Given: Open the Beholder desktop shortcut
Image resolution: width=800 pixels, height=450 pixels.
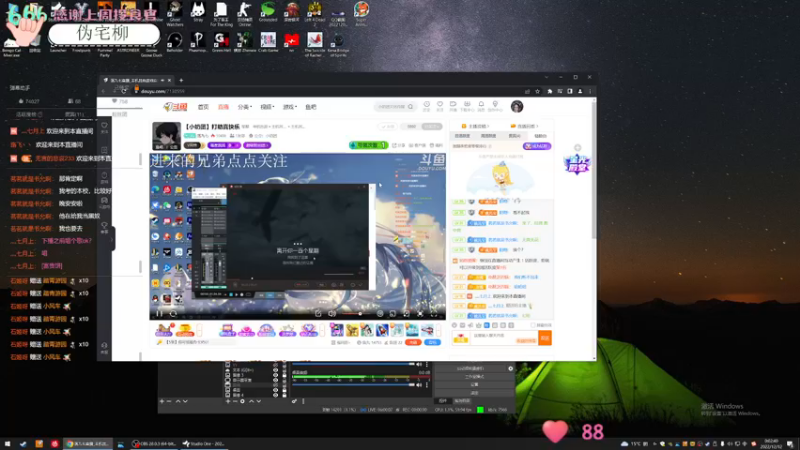Looking at the screenshot, I should coord(174,42).
